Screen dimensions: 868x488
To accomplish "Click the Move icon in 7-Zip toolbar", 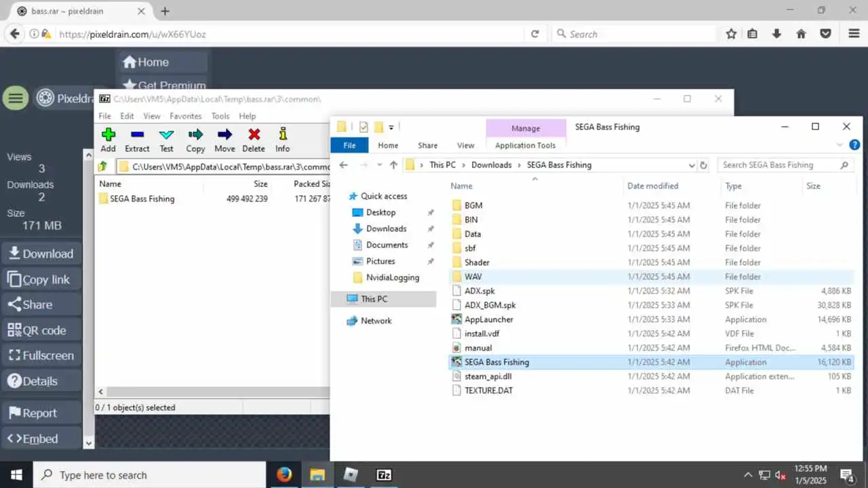I will click(224, 134).
